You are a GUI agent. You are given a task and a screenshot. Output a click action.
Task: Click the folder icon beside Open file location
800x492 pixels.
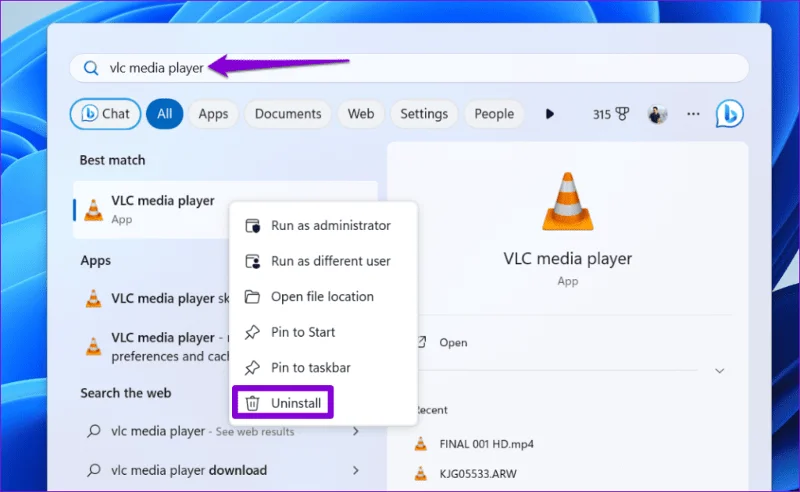[253, 297]
